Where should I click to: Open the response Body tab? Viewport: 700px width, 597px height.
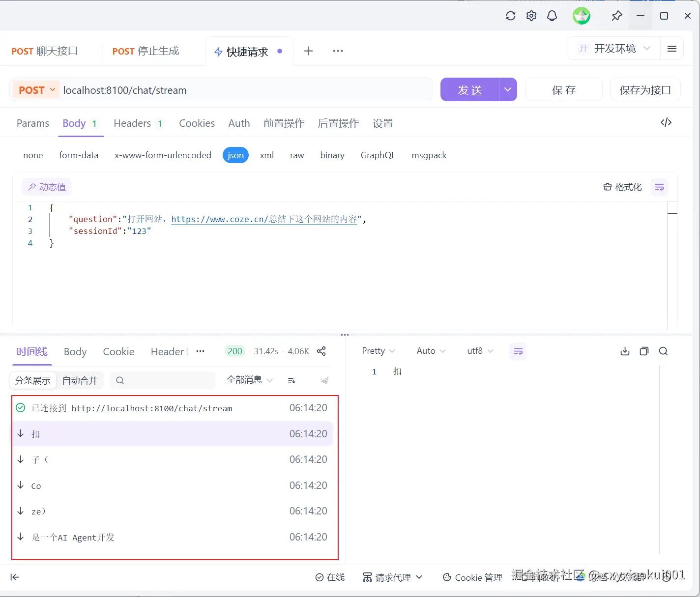point(75,352)
